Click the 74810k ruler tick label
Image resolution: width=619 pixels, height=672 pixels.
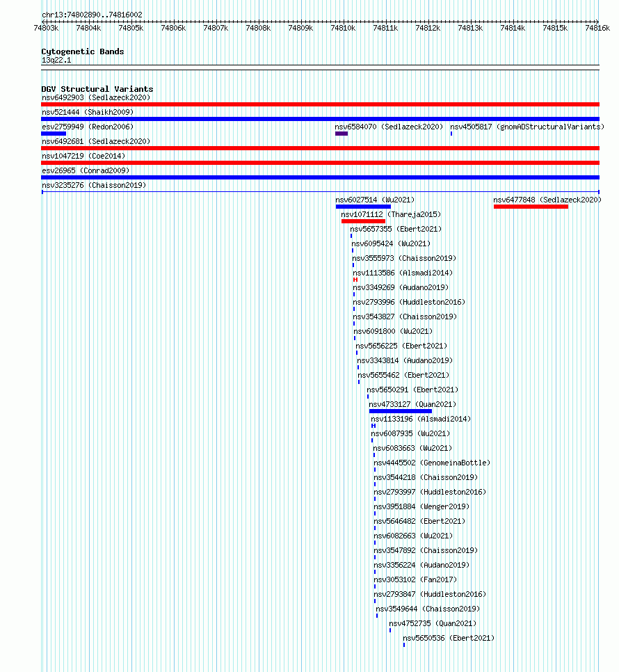[x=343, y=28]
